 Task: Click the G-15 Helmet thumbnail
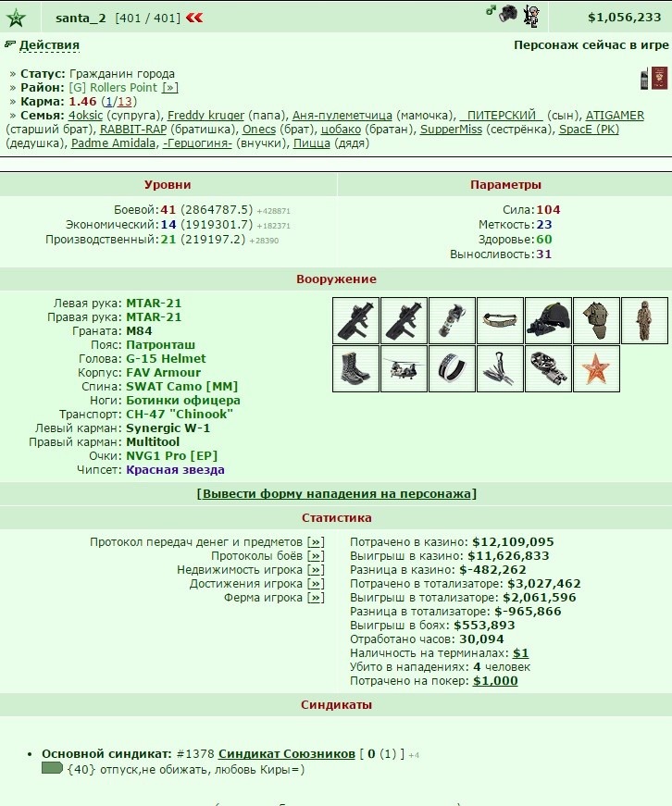pyautogui.click(x=549, y=320)
